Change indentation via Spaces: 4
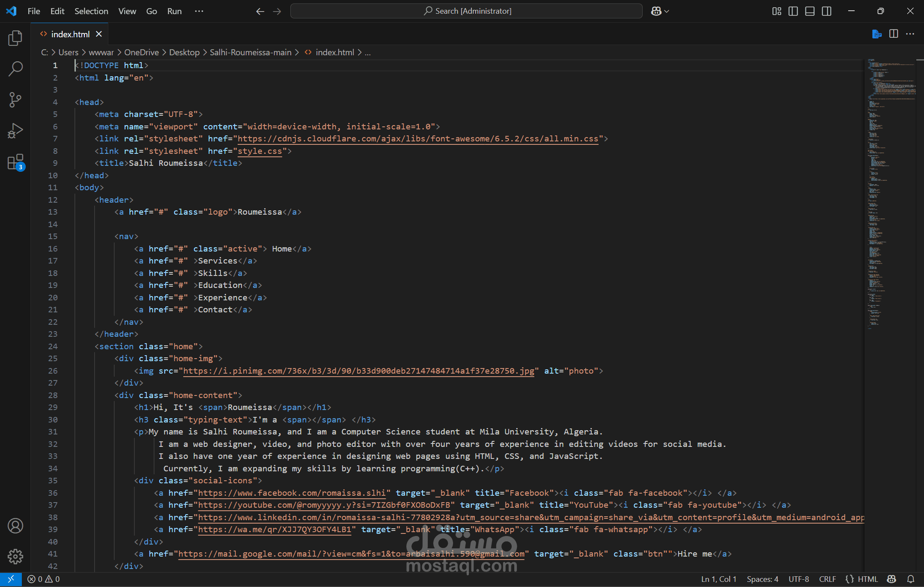The image size is (924, 587). pyautogui.click(x=763, y=579)
